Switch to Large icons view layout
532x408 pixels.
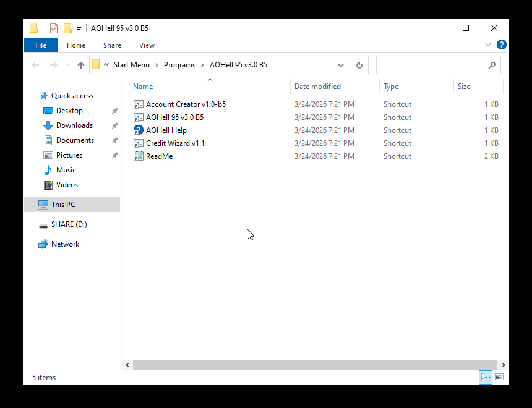499,377
